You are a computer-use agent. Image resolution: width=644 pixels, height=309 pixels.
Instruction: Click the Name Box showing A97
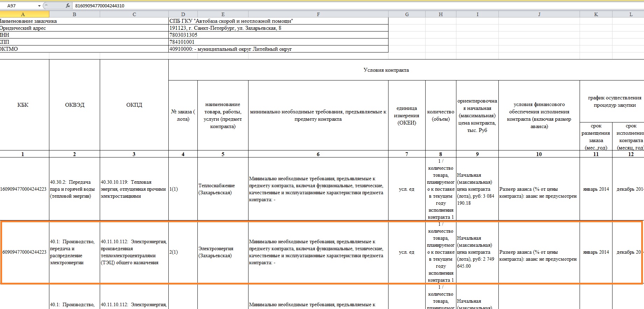click(x=19, y=6)
